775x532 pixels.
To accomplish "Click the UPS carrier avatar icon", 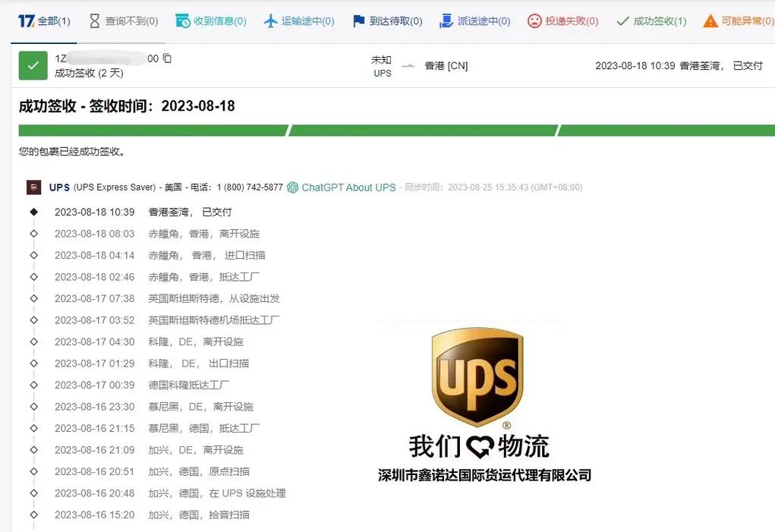I will [33, 187].
